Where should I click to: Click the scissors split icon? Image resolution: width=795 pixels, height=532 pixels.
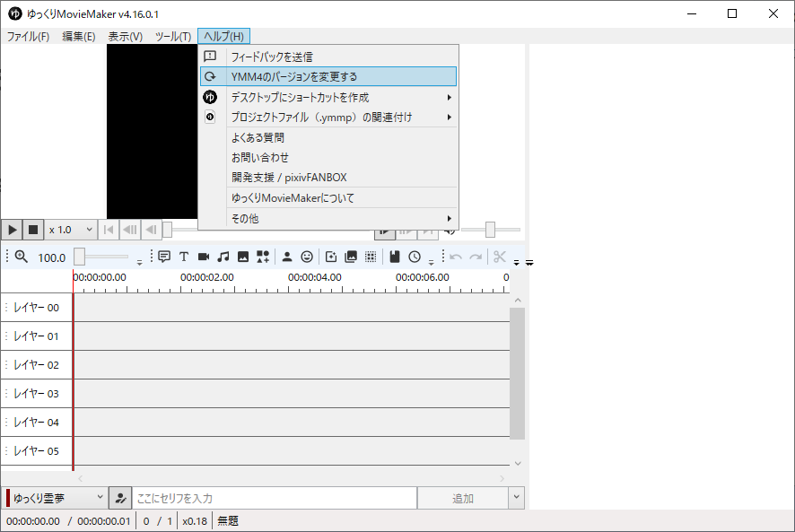pos(500,257)
